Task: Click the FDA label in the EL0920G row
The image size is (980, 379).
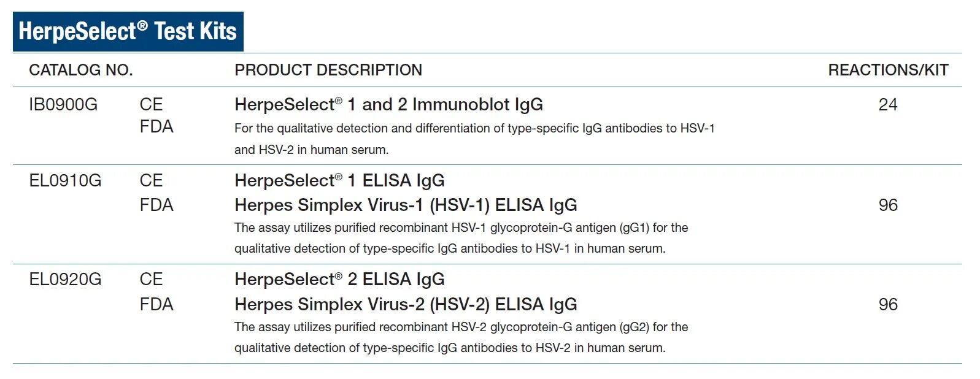Action: pyautogui.click(x=156, y=305)
